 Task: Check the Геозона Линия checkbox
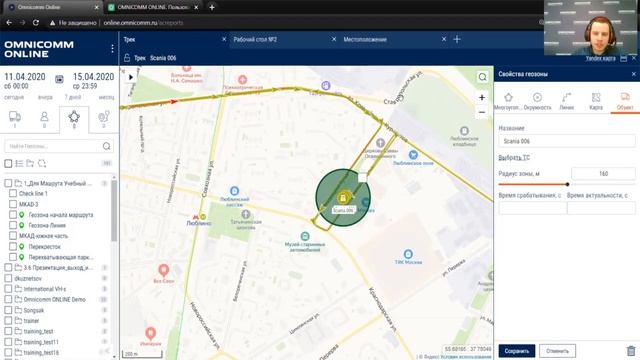(x=13, y=225)
